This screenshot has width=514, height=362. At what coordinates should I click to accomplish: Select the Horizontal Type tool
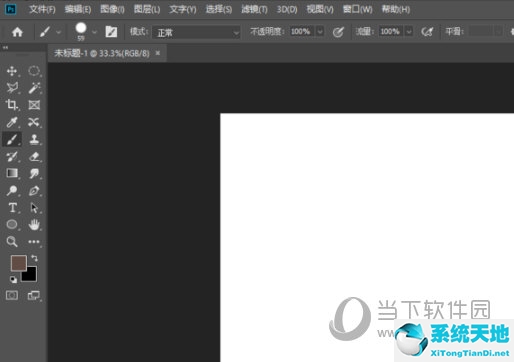click(x=12, y=208)
